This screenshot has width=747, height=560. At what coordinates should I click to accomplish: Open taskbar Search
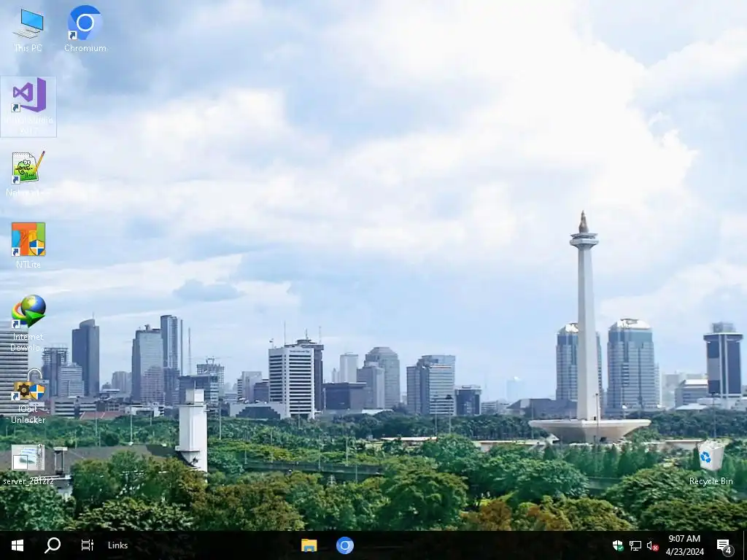click(53, 545)
